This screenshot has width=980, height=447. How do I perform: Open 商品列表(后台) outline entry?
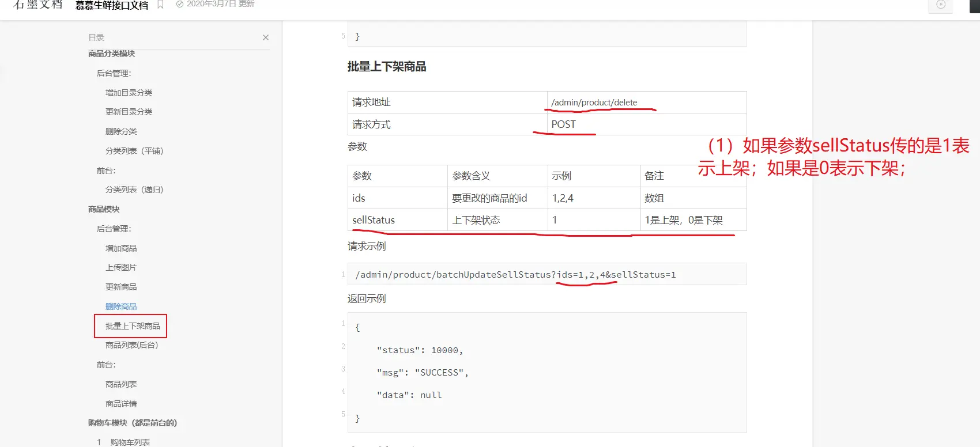tap(131, 345)
